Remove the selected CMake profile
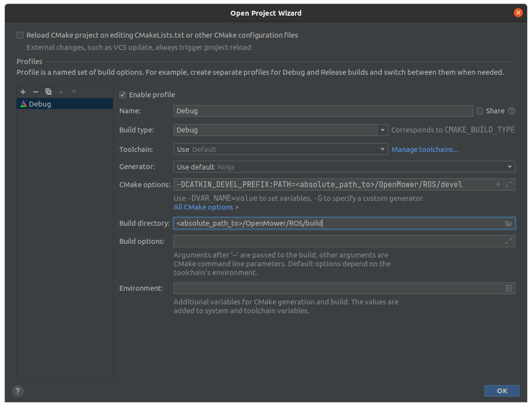This screenshot has width=532, height=407. [36, 91]
